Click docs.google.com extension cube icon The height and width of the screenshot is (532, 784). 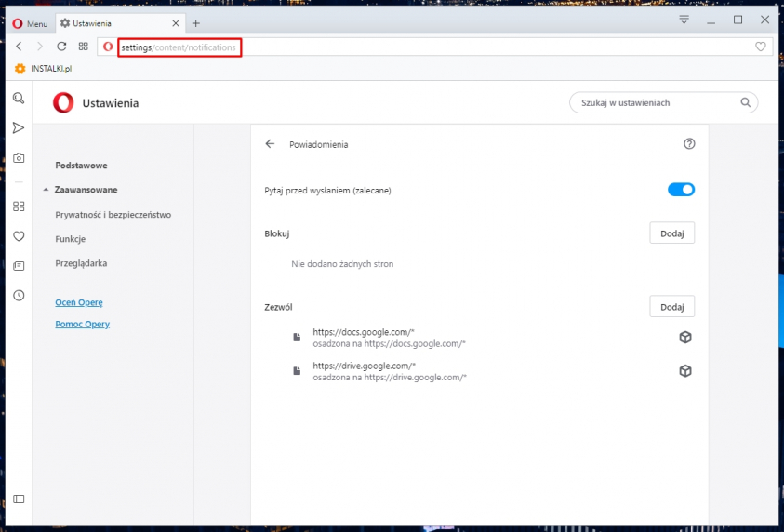click(x=685, y=338)
